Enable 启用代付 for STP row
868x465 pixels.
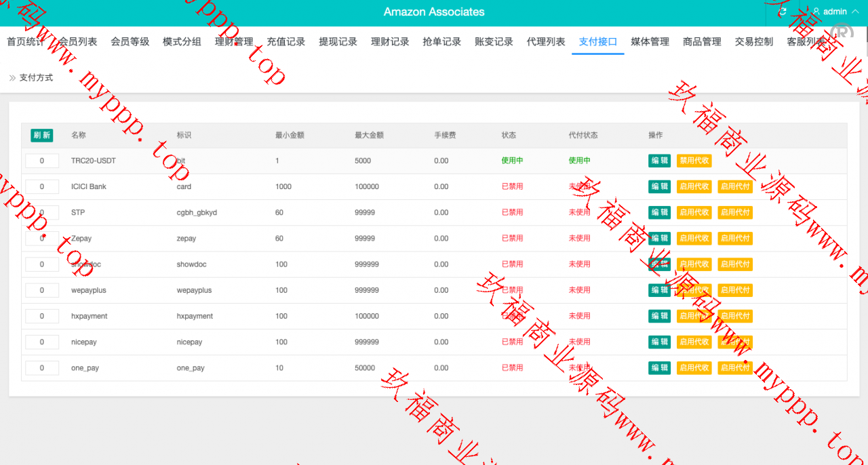coord(735,212)
